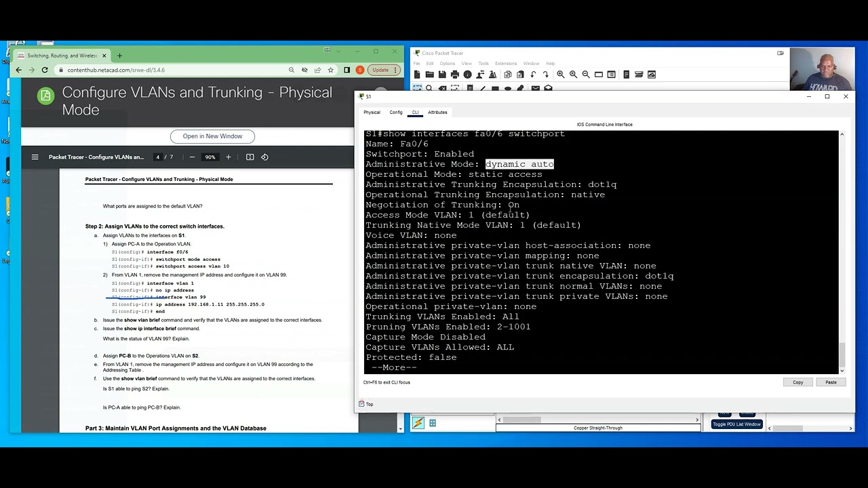This screenshot has height=488, width=868.
Task: Switch to Config tab in S1 window
Action: [396, 113]
